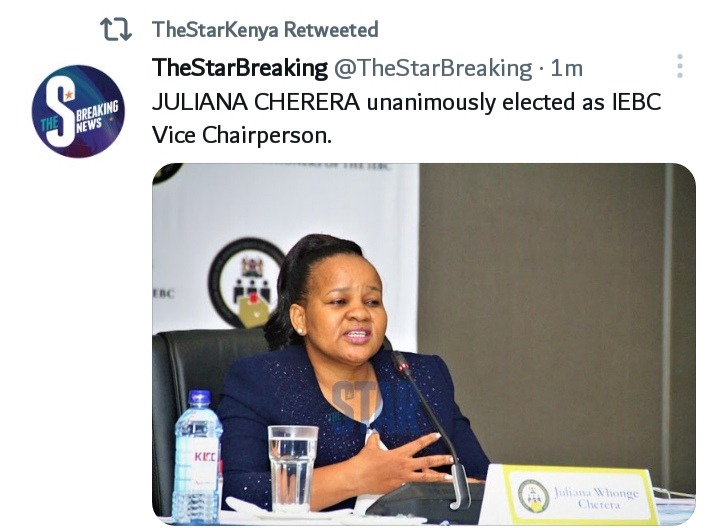Click the water bottle in the photo
Viewport: 720px width, 528px height.
(x=197, y=457)
